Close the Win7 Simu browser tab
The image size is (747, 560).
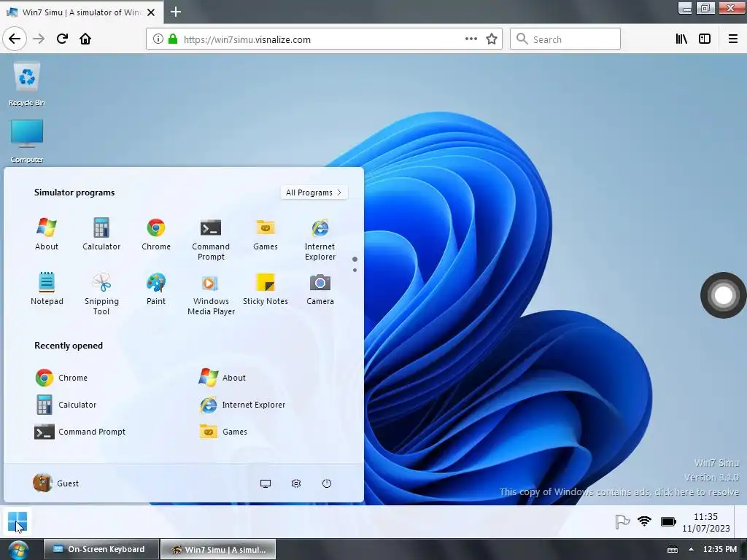click(151, 12)
